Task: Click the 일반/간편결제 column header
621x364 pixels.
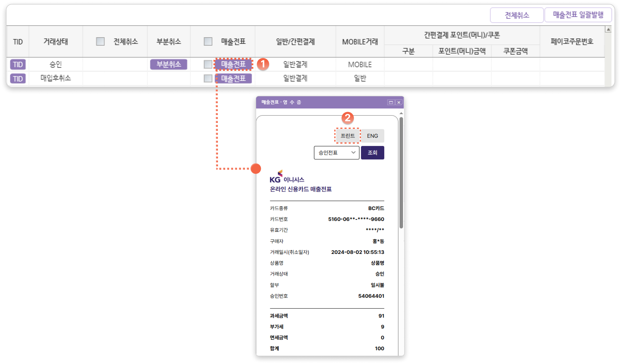Action: [x=295, y=42]
